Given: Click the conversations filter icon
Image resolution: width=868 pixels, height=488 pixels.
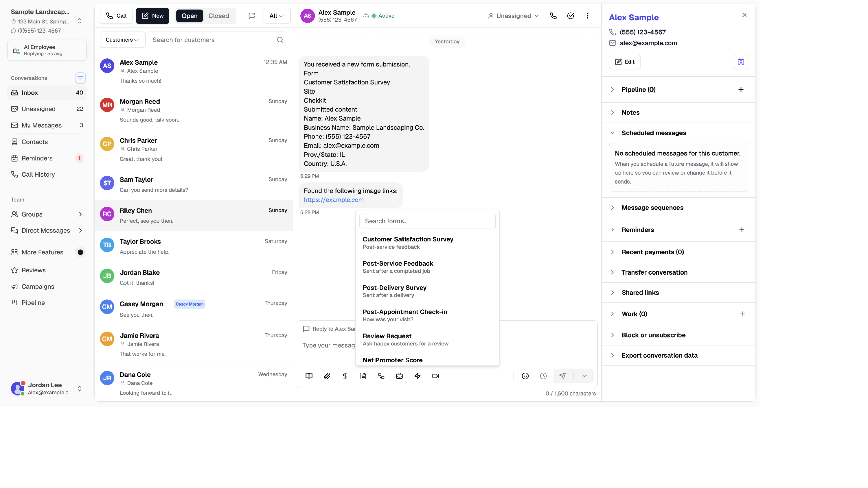Looking at the screenshot, I should 80,78.
